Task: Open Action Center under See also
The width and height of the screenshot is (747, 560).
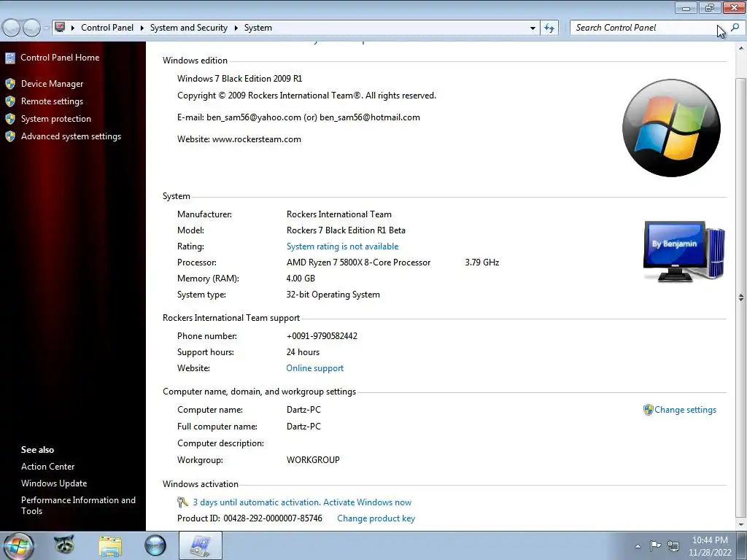Action: tap(47, 467)
